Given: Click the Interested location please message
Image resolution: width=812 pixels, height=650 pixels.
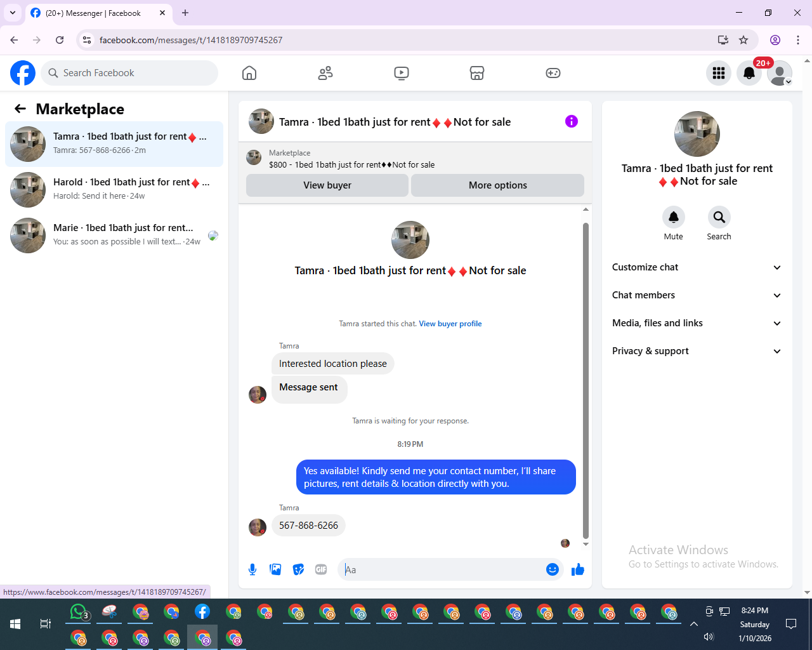Looking at the screenshot, I should pyautogui.click(x=333, y=364).
